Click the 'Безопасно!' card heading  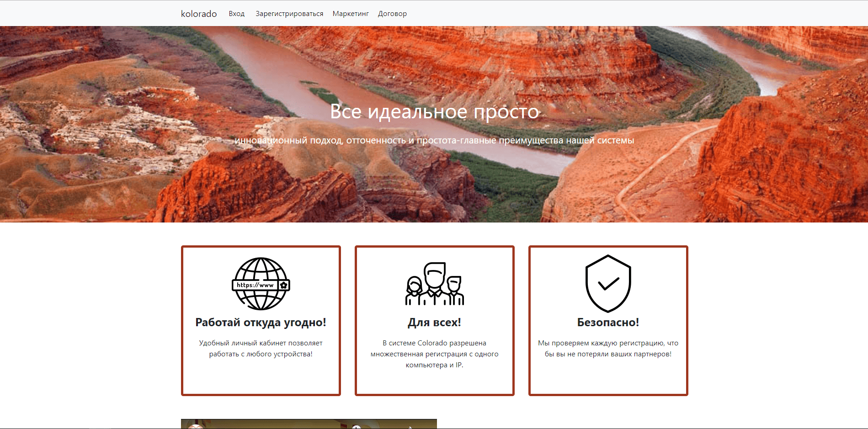tap(608, 322)
